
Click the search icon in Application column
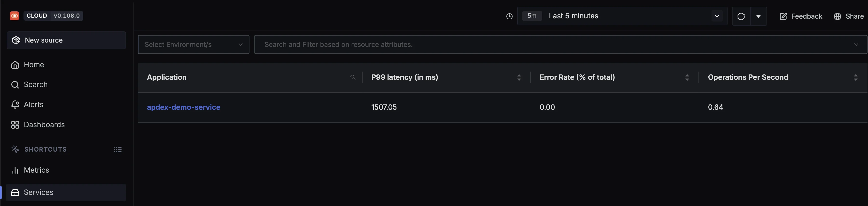[x=352, y=77]
